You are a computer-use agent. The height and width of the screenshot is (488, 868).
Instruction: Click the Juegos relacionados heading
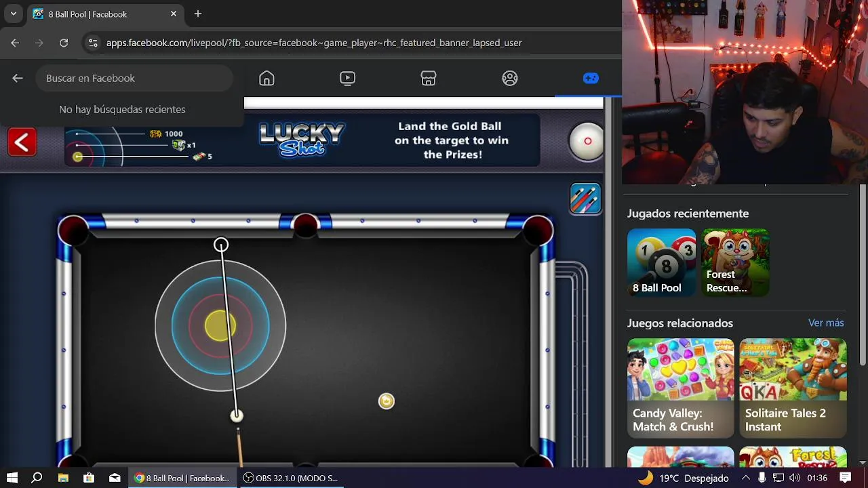coord(680,323)
